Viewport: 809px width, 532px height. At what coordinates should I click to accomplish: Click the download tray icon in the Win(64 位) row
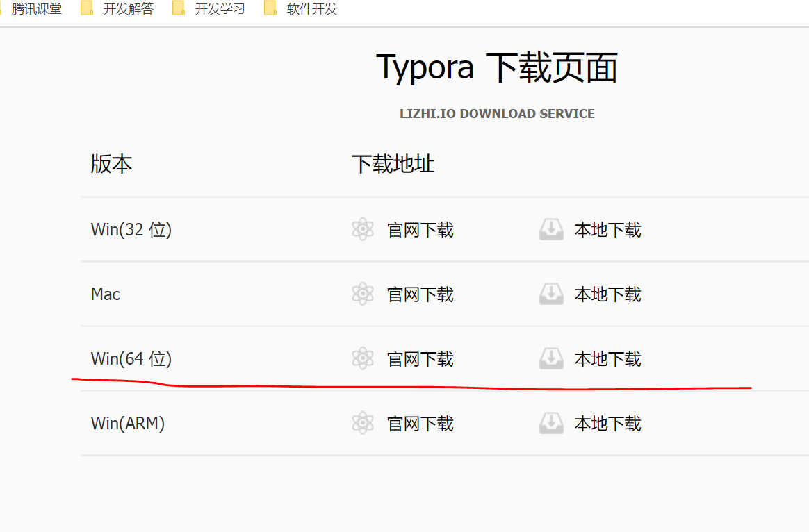(x=551, y=358)
